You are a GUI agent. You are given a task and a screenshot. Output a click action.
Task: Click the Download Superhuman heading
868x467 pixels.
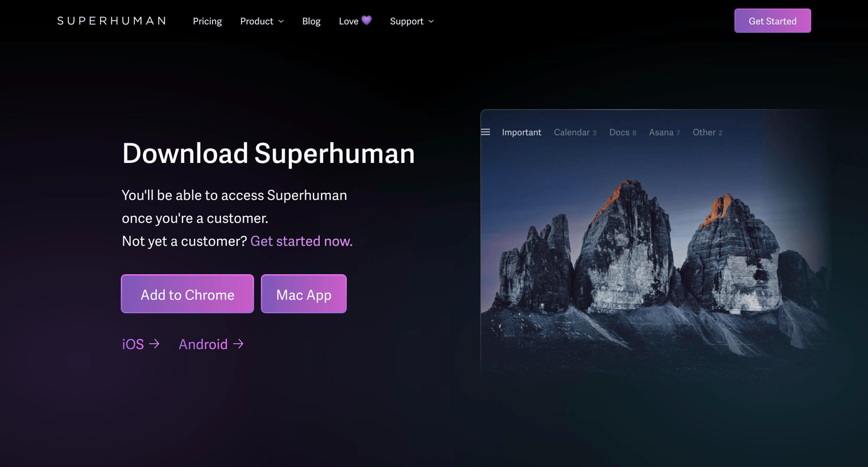click(268, 154)
